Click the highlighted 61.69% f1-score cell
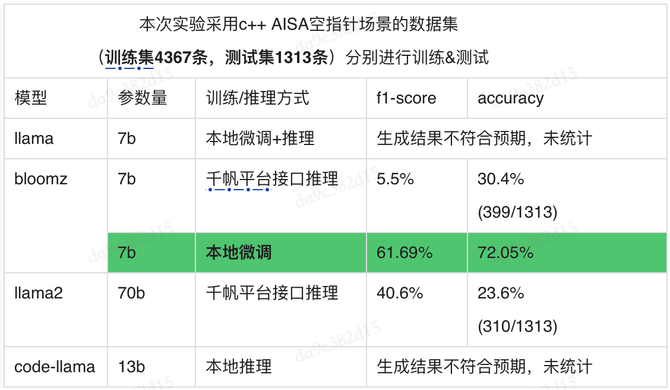Image resolution: width=670 pixels, height=390 pixels. [x=417, y=252]
